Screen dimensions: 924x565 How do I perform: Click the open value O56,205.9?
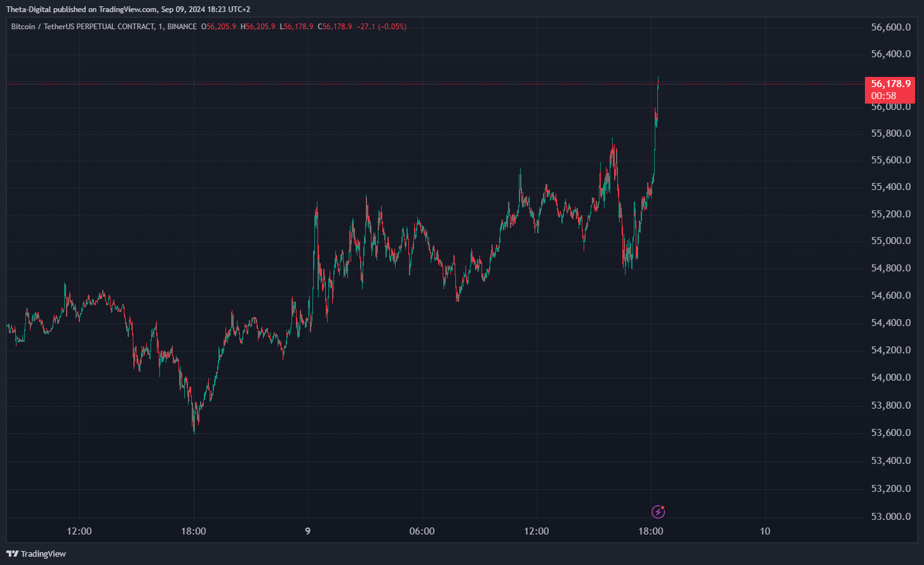218,27
